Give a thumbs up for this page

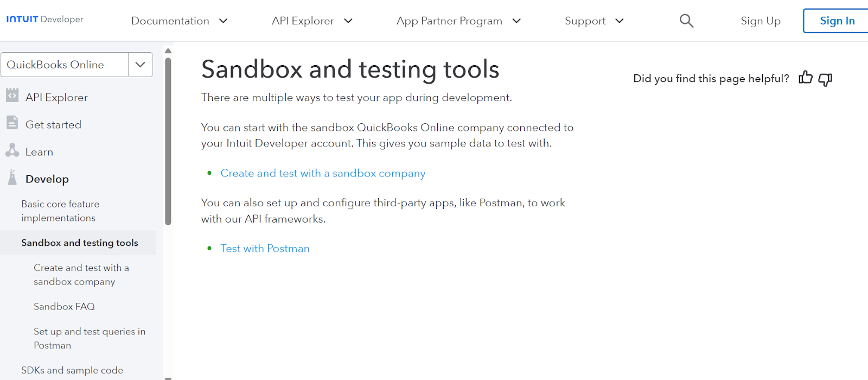(x=806, y=78)
